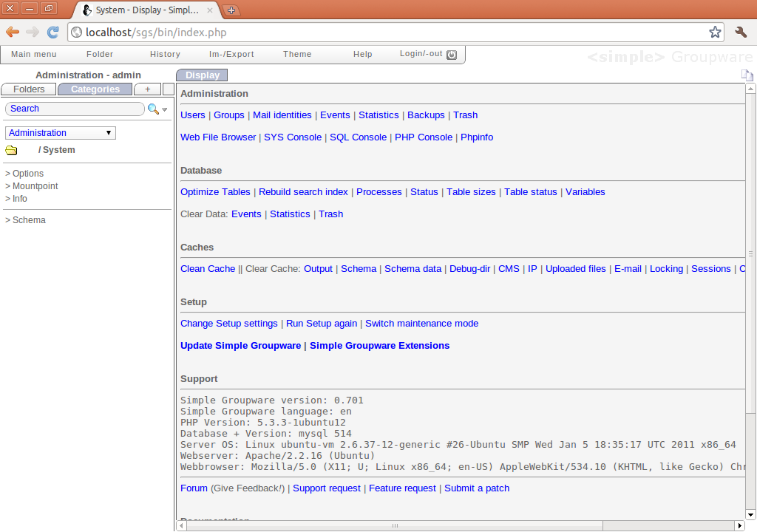This screenshot has width=757, height=532.
Task: Select the Display tab
Action: tap(203, 75)
